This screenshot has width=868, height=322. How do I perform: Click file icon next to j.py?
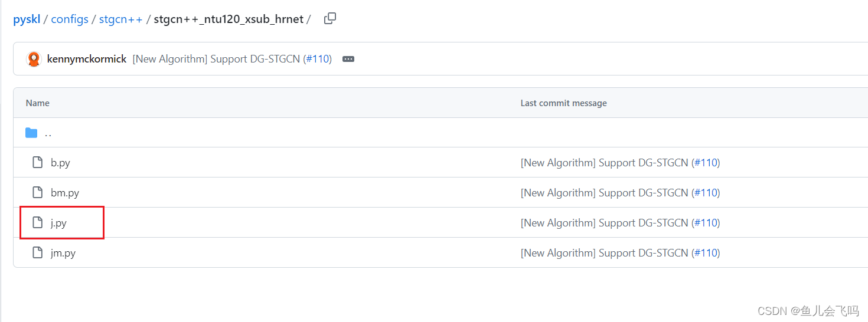click(x=38, y=223)
